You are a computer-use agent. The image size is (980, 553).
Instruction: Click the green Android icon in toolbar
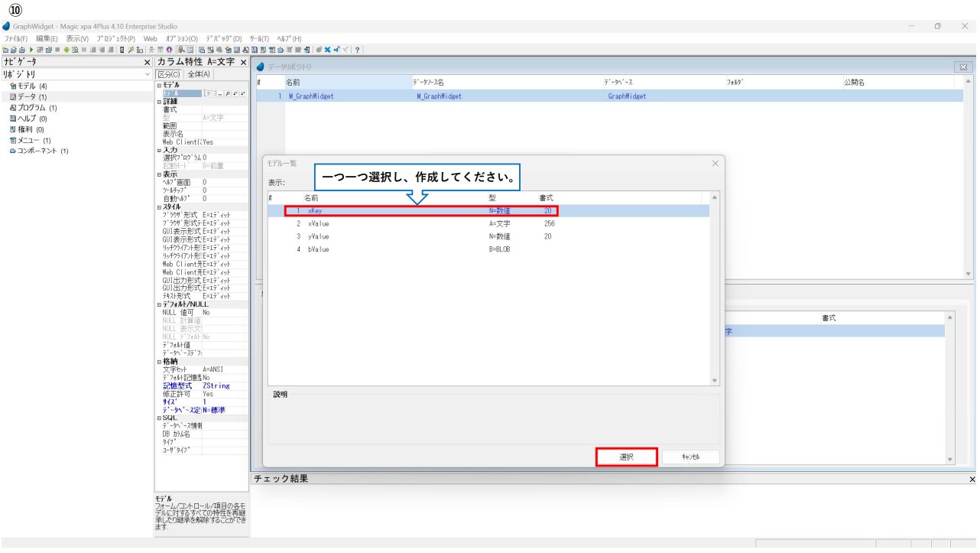(x=67, y=50)
